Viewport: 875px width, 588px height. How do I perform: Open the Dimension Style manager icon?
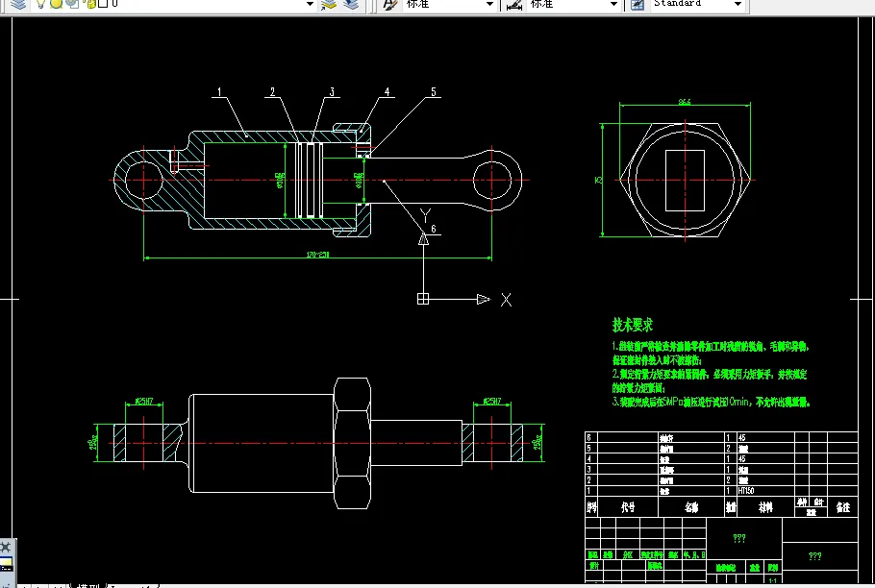(x=514, y=5)
